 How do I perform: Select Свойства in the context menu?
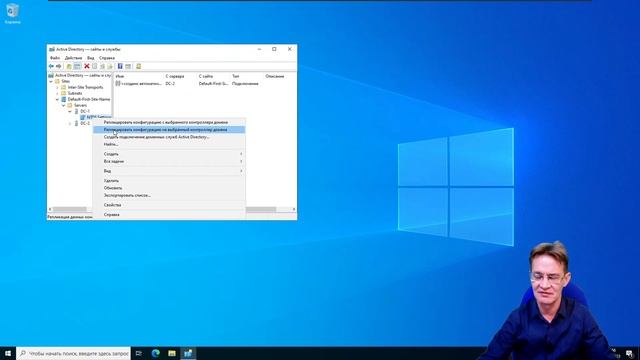point(169,205)
